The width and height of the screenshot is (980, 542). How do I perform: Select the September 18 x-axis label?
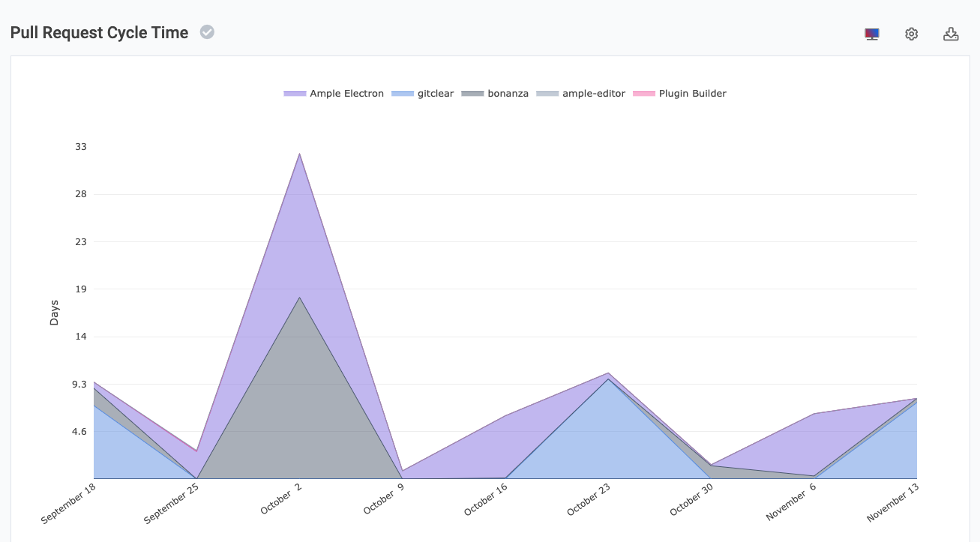69,503
